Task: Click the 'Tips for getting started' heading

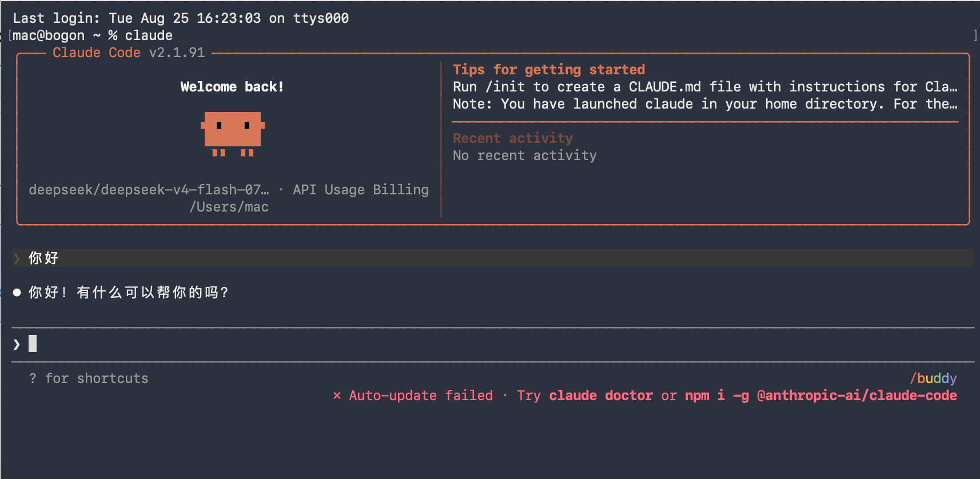Action: pyautogui.click(x=549, y=70)
